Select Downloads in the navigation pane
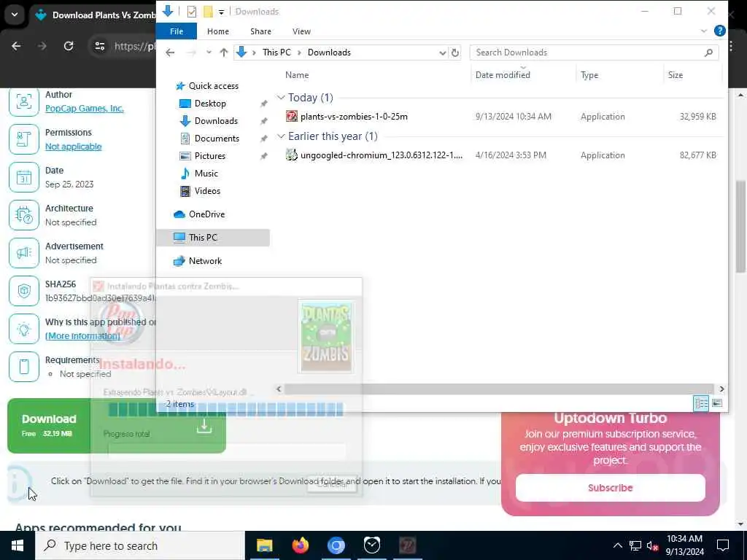The image size is (747, 560). click(x=216, y=121)
